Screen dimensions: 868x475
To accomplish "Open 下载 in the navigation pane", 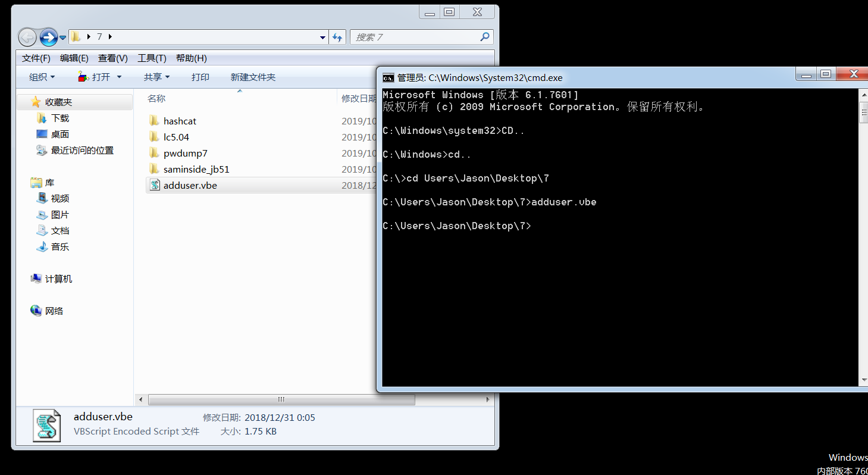I will [60, 118].
